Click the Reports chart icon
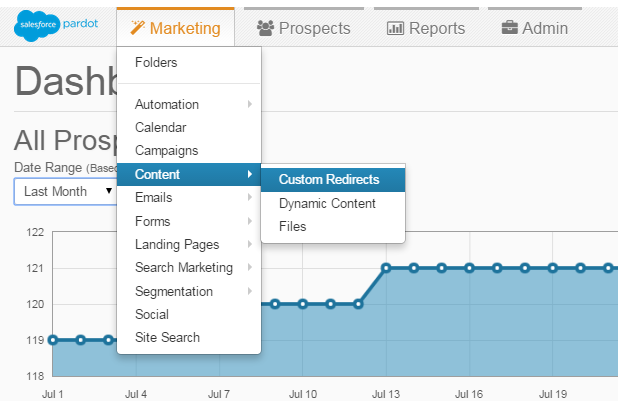 [x=395, y=28]
